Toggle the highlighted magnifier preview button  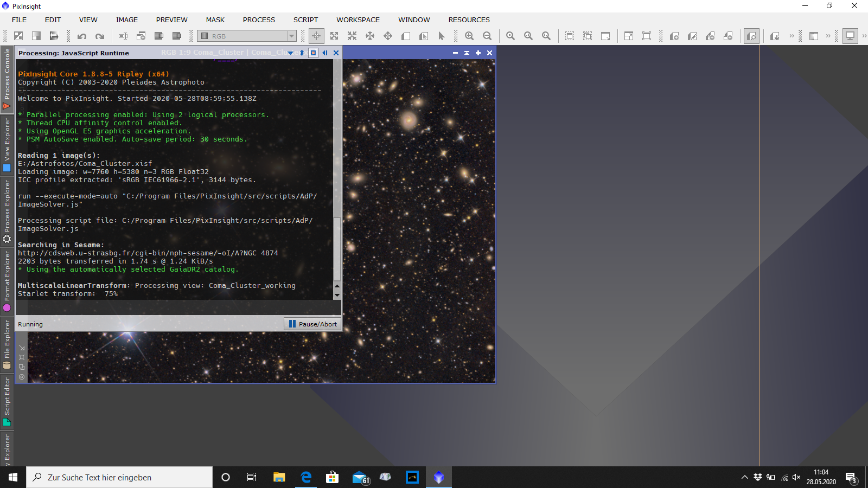(751, 36)
